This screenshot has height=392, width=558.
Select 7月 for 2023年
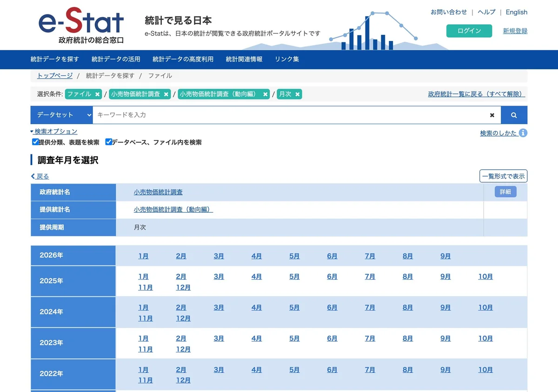370,339
